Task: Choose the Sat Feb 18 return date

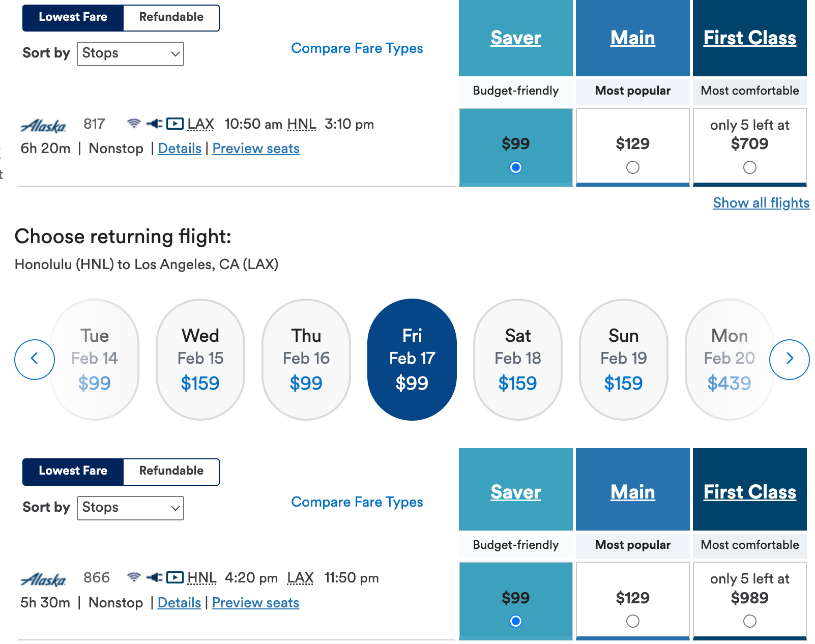Action: 517,359
